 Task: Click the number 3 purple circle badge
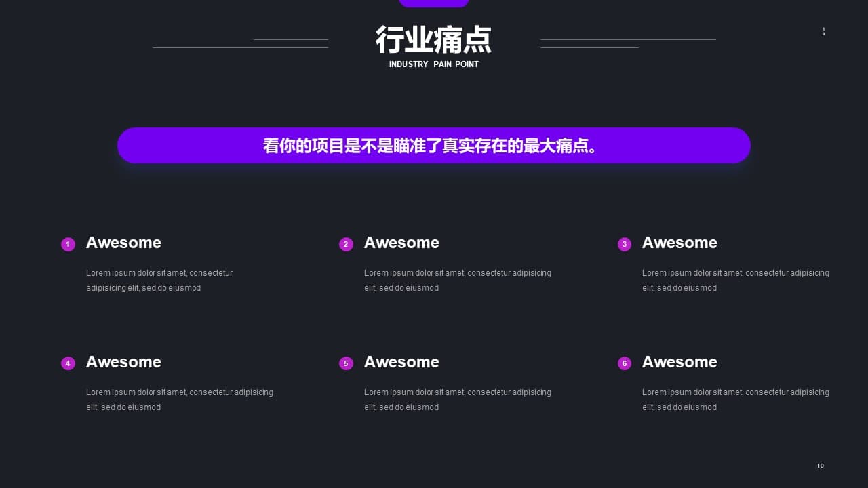[x=625, y=244]
